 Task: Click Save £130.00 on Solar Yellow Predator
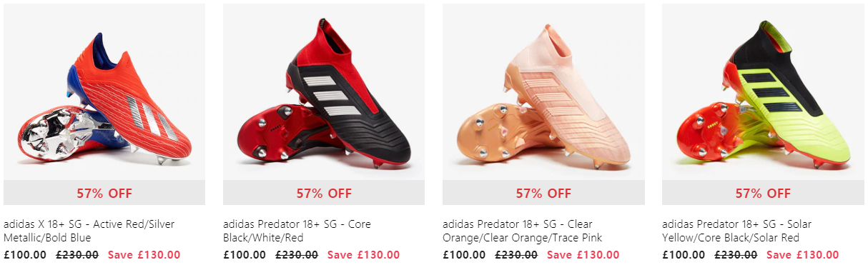coord(802,254)
